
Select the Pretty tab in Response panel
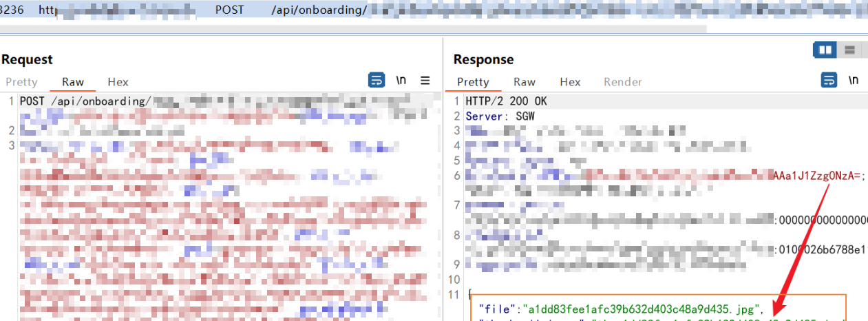(473, 82)
